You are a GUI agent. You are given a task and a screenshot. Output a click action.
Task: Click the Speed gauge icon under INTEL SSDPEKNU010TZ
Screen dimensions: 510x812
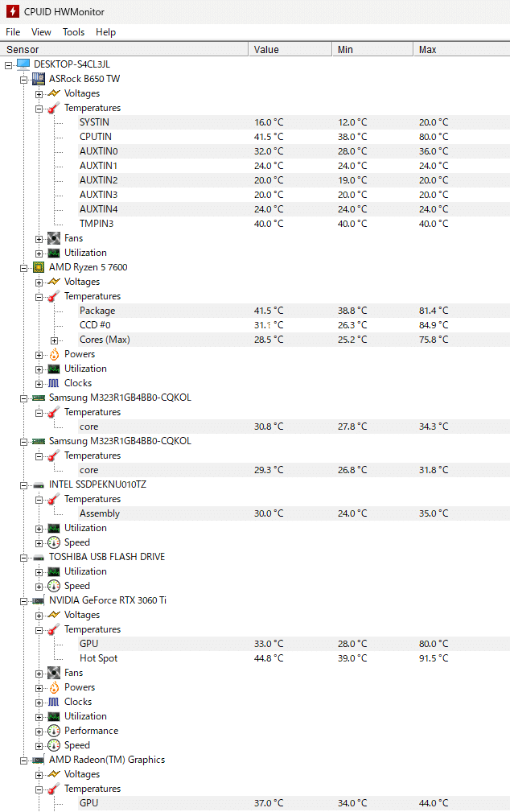click(54, 542)
